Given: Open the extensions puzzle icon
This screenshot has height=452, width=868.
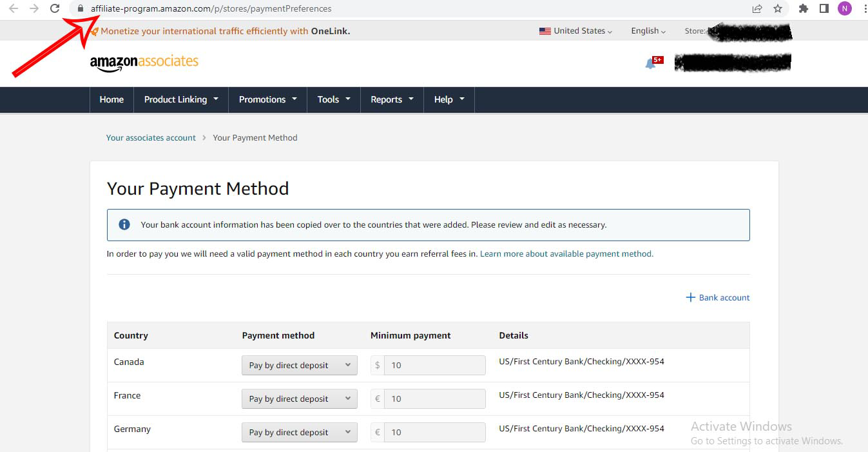Looking at the screenshot, I should 803,9.
